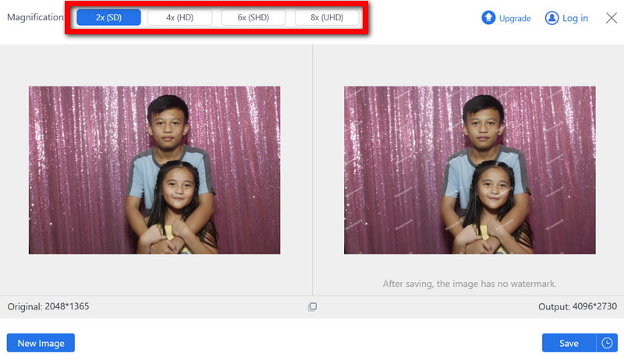Click the Output: 4096*2730 size text
This screenshot has width=624, height=364.
(x=577, y=307)
